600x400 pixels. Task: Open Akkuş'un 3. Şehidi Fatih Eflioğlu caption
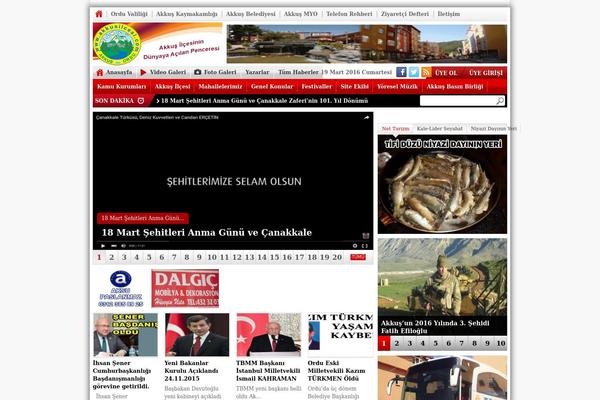click(435, 327)
